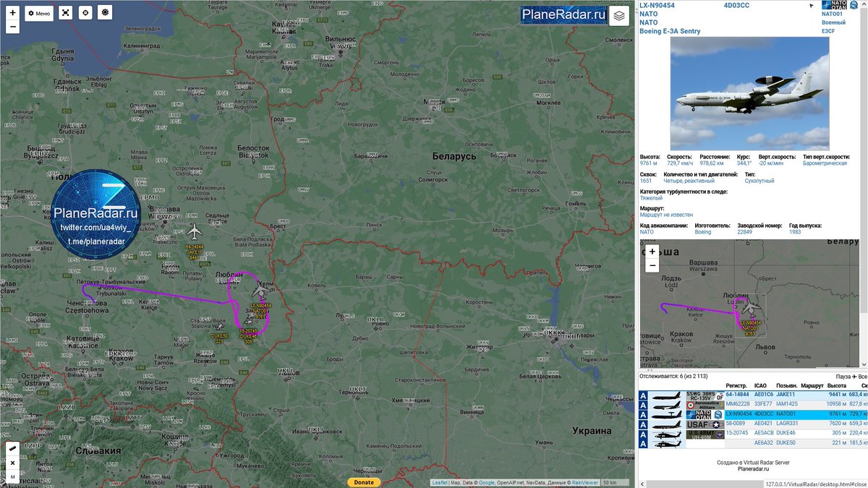Click the helicopter silhouette in DUKE50 row
This screenshot has height=488, width=868.
[667, 442]
